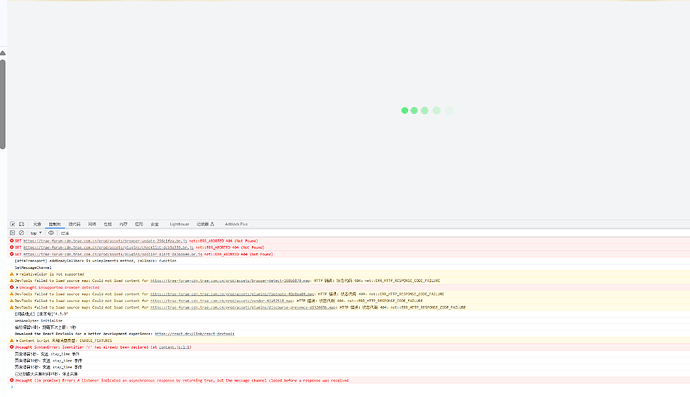Switch to the 应用 (Application) tab
Viewport: 690px width, 397px height.
coord(139,224)
